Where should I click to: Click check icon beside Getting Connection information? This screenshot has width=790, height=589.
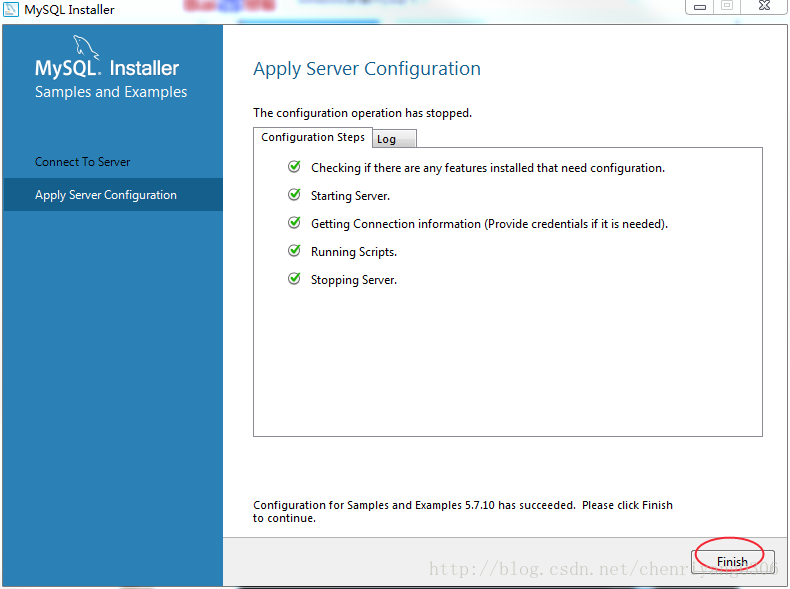point(294,222)
